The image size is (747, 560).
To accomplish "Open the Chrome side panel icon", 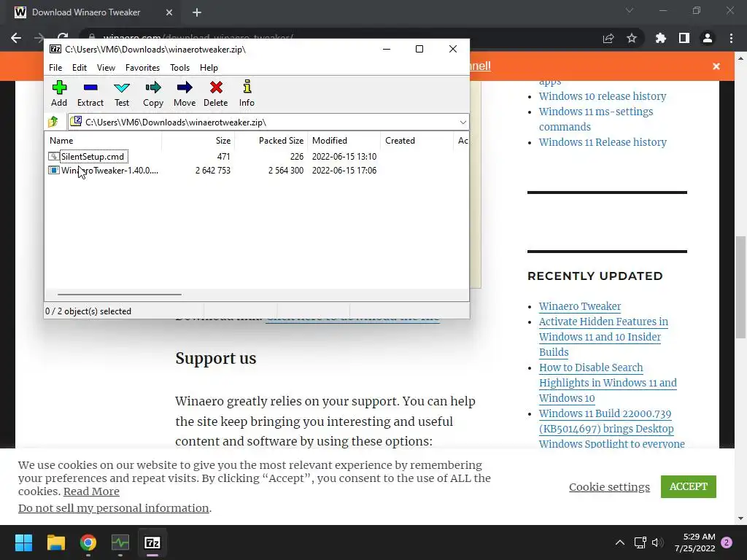I will 684,38.
